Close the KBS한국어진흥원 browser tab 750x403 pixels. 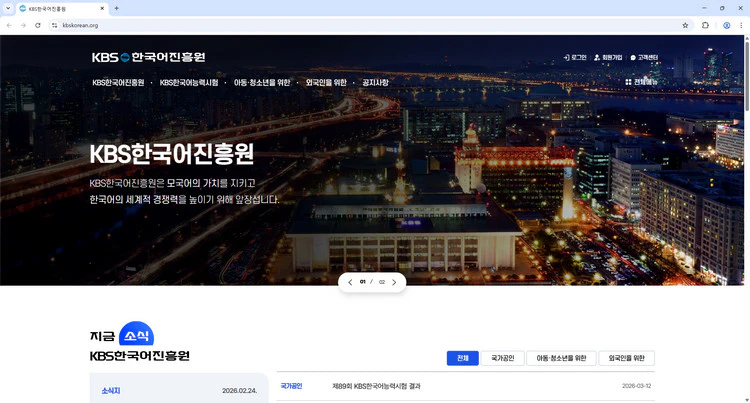102,9
